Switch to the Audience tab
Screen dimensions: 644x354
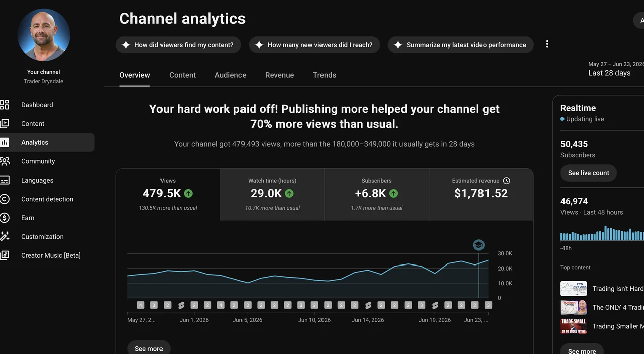click(x=230, y=75)
